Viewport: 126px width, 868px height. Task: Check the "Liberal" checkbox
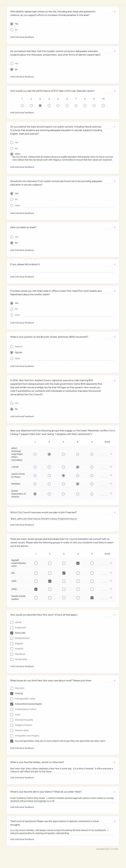click(x=12, y=622)
